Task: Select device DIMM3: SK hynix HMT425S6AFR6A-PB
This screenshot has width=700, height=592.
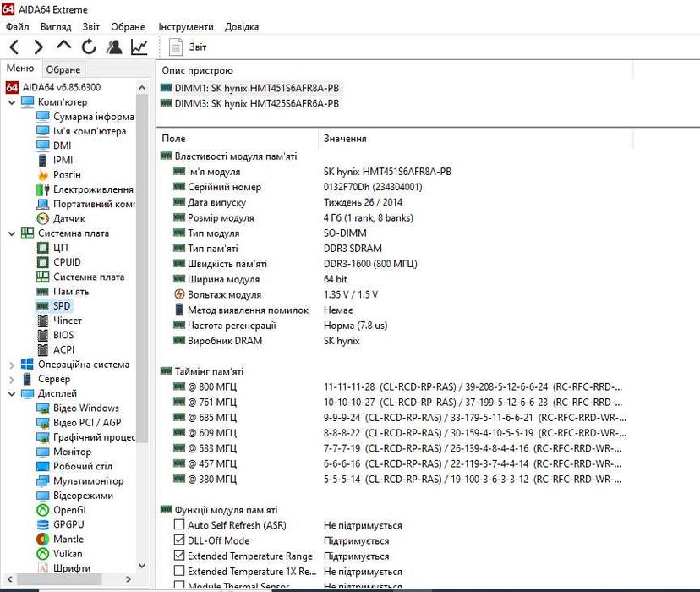Action: click(250, 103)
